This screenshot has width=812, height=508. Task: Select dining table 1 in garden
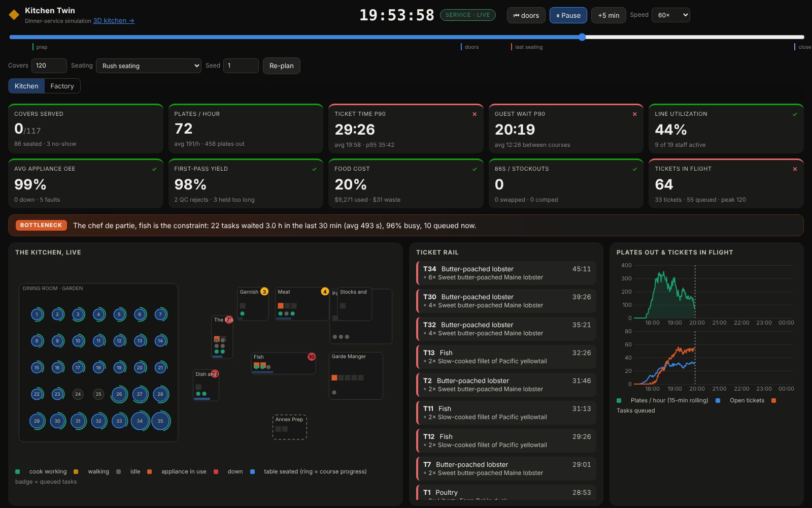coord(37,314)
